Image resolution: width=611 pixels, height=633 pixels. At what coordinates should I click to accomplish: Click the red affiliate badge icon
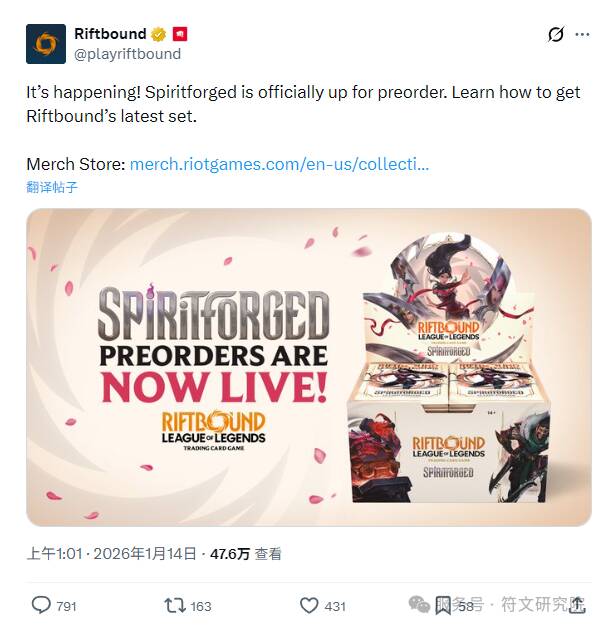pyautogui.click(x=180, y=34)
